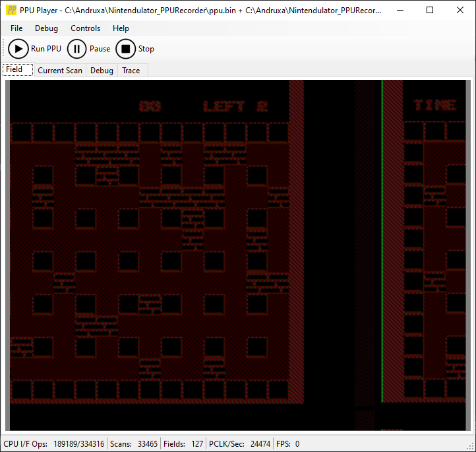
Task: Expand the Controls menu
Action: (x=86, y=28)
